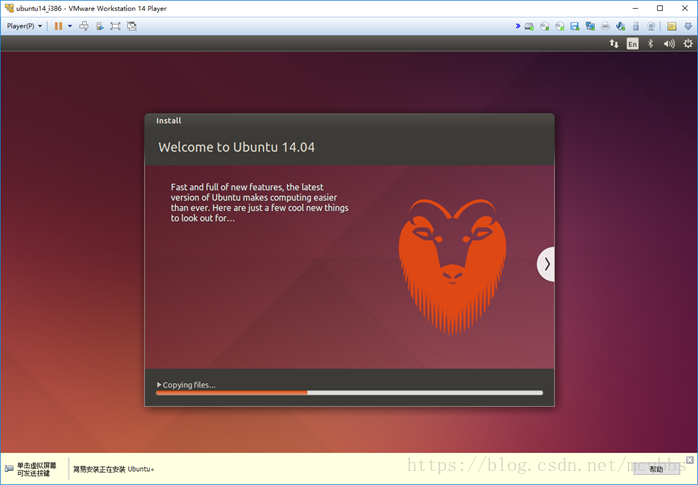Click the orange goat mascot image
This screenshot has width=698, height=485.
tap(452, 266)
